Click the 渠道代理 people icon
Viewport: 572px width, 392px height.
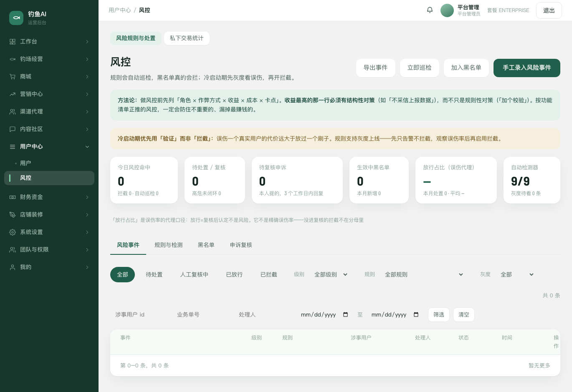tap(13, 112)
